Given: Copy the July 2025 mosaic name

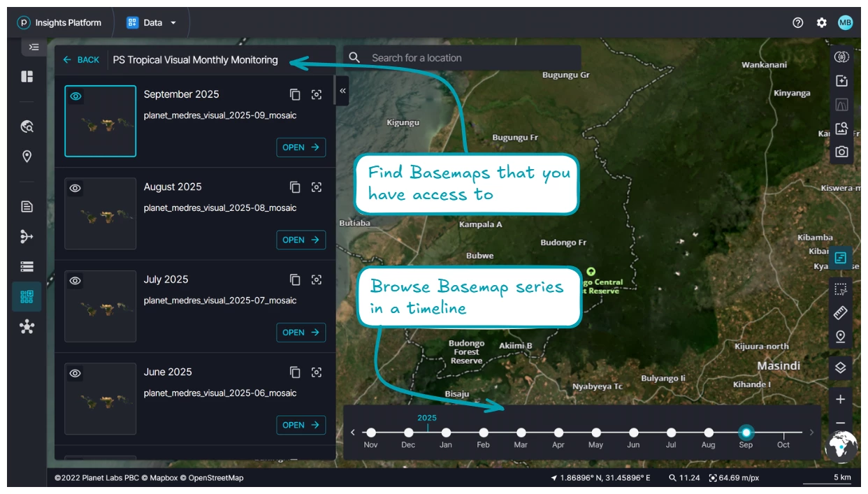Looking at the screenshot, I should 295,279.
